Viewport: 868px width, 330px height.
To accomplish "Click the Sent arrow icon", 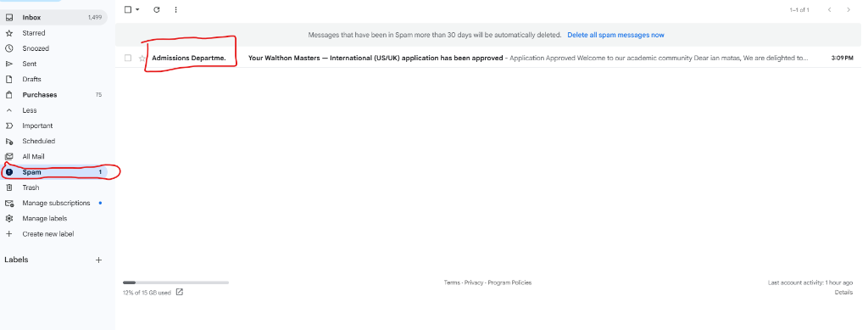I will point(8,64).
